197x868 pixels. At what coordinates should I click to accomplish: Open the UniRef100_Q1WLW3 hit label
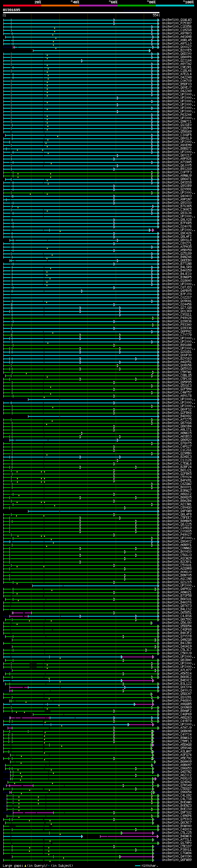(x=176, y=20)
